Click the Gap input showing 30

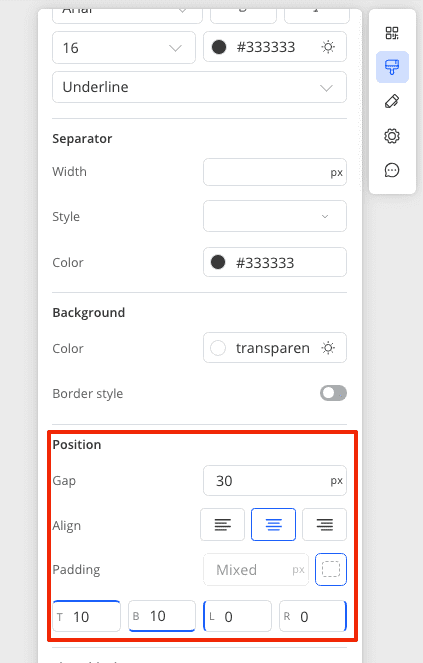[275, 481]
